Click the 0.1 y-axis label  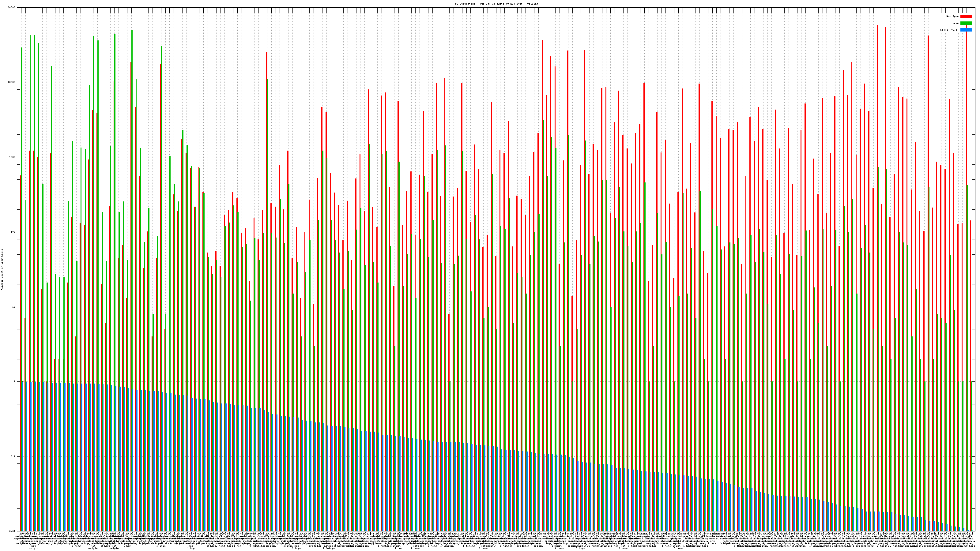point(13,456)
